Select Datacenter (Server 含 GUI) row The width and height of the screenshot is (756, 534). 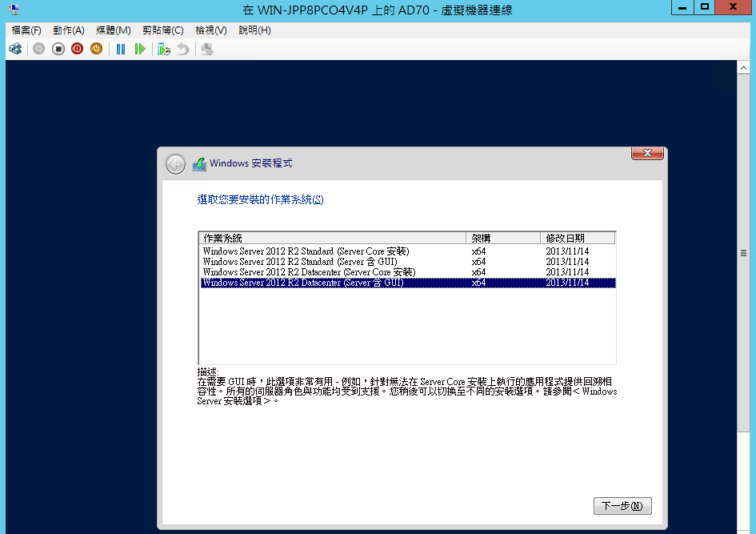pos(407,283)
